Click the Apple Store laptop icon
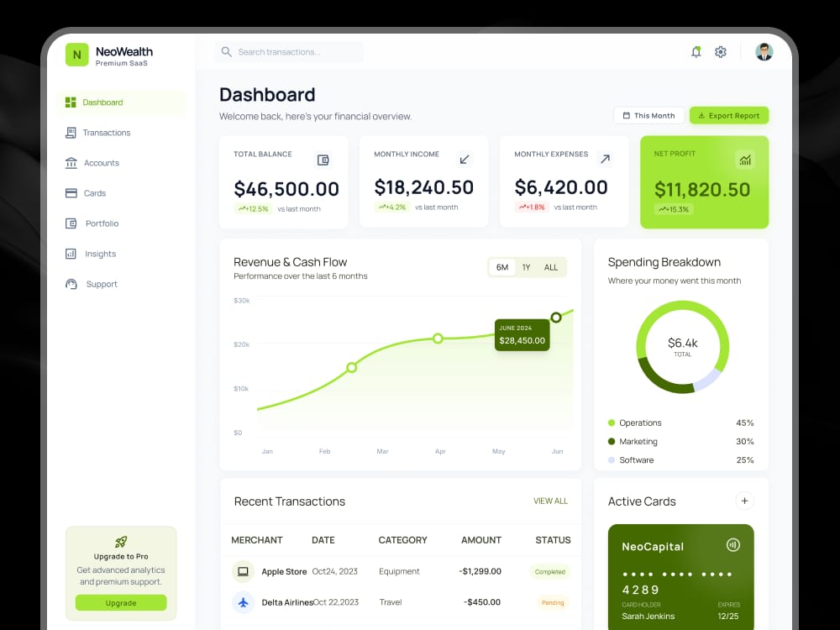This screenshot has width=840, height=630. 243,571
